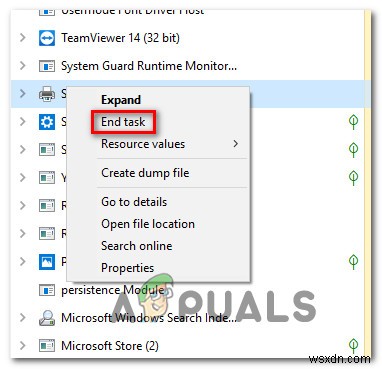Select the Microsoft Windows Search Inde... row text
This screenshot has width=382, height=369.
pyautogui.click(x=149, y=318)
